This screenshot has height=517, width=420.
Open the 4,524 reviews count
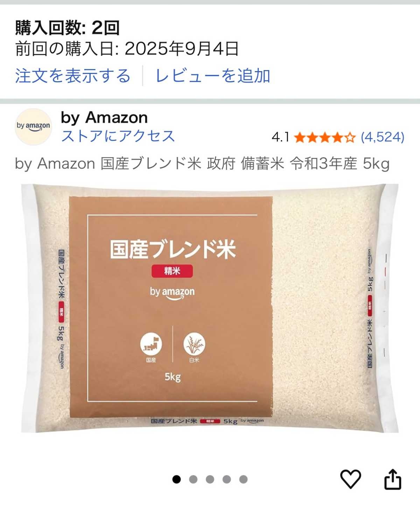(x=383, y=137)
